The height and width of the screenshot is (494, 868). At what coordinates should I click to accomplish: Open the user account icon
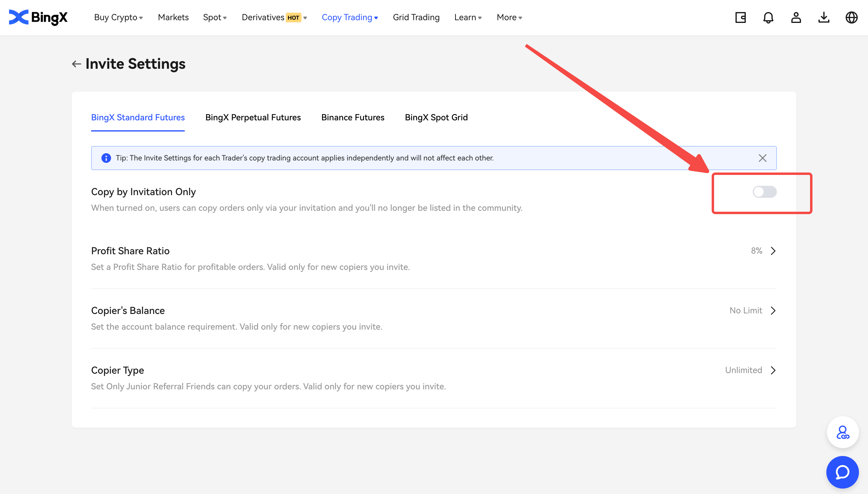point(796,17)
